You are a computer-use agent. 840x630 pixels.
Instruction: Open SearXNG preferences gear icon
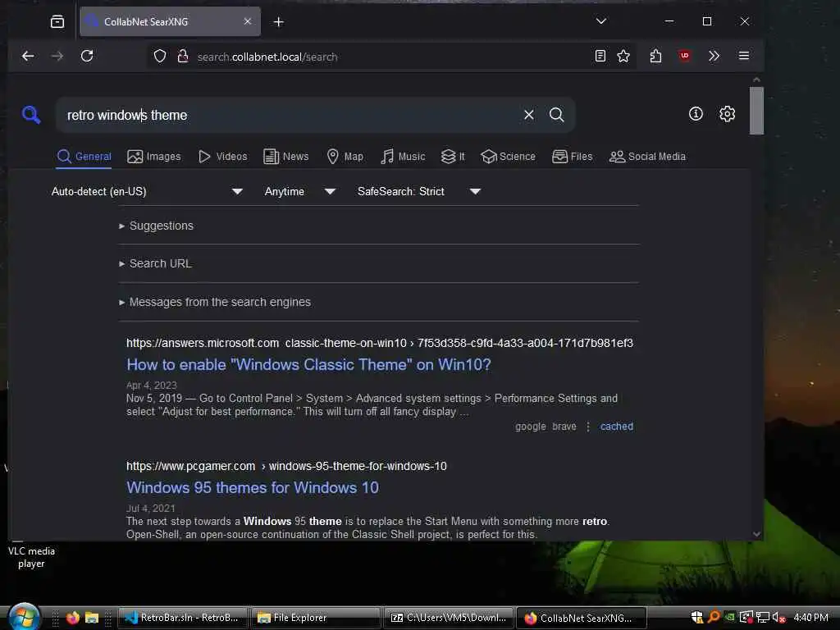click(x=727, y=113)
